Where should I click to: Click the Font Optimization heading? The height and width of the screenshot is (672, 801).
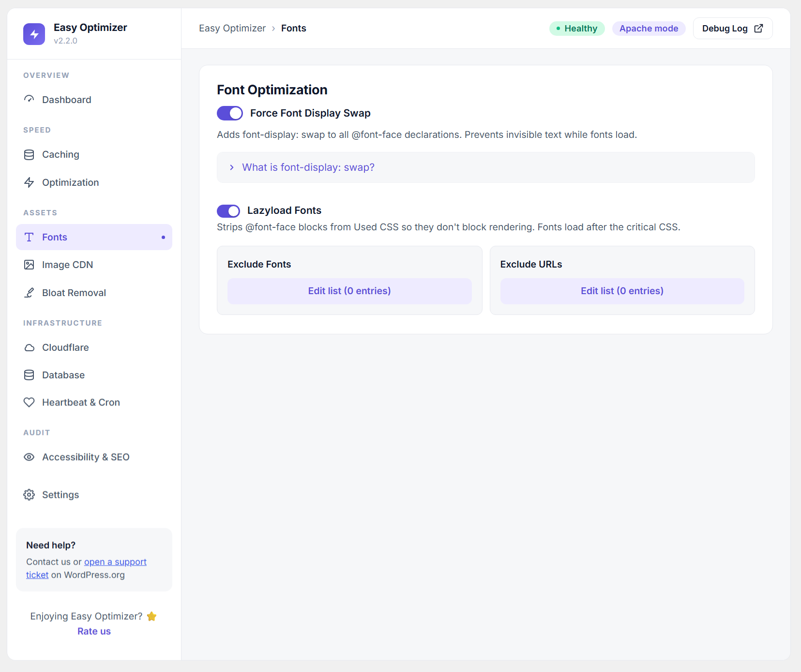[272, 90]
